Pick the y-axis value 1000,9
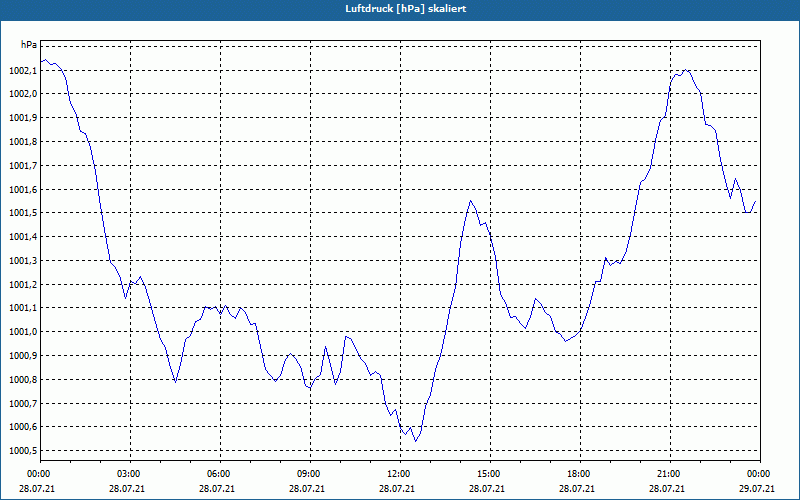The image size is (800, 500). 23,356
